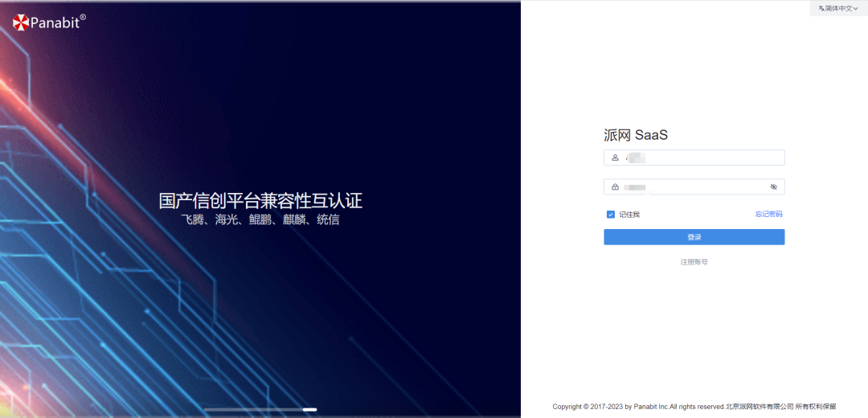Select the first carousel slide indicator
This screenshot has width=868, height=418.
[211, 410]
